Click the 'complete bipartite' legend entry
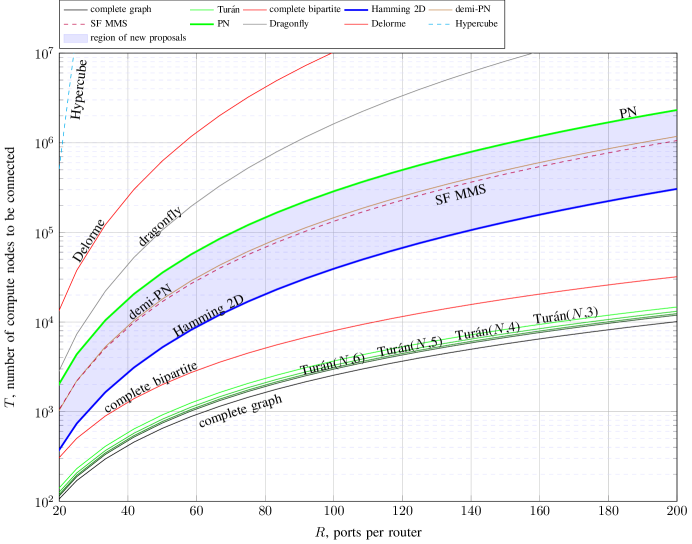Image resolution: width=692 pixels, height=544 pixels. (292, 9)
